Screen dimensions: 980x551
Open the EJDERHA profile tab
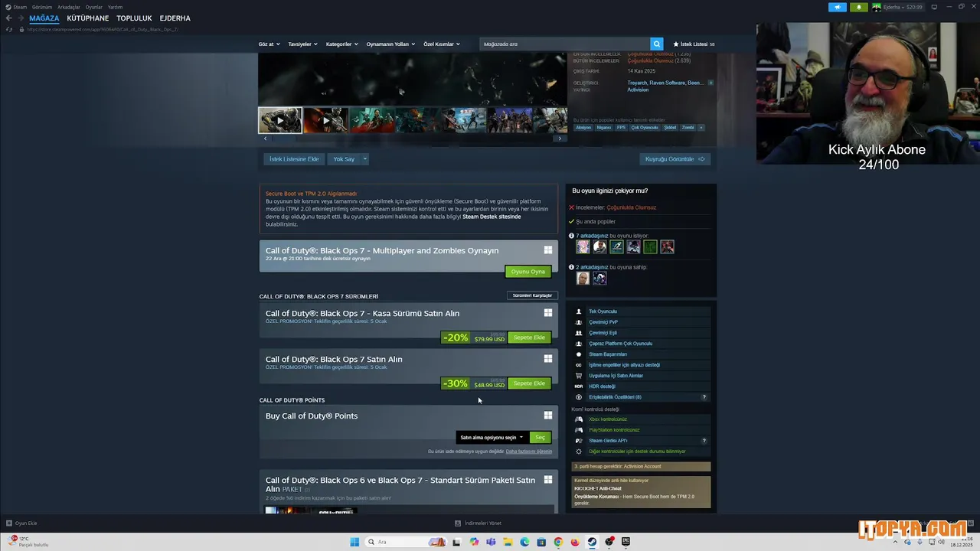[175, 18]
